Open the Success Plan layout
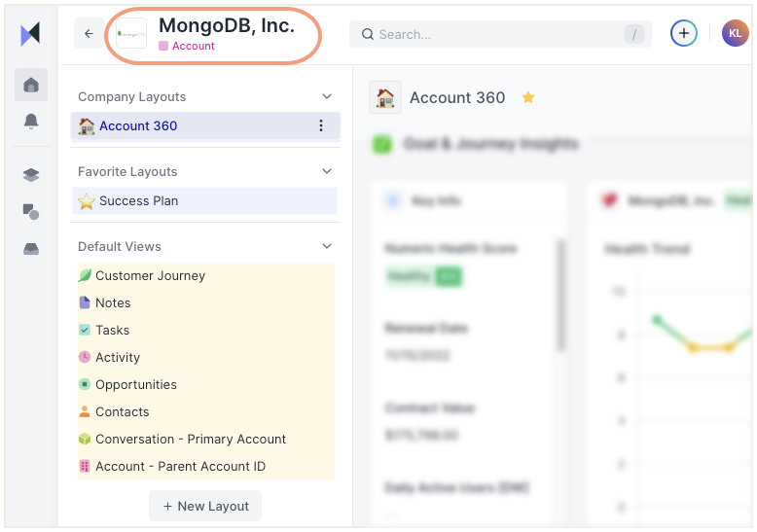The width and height of the screenshot is (757, 532). click(x=204, y=200)
